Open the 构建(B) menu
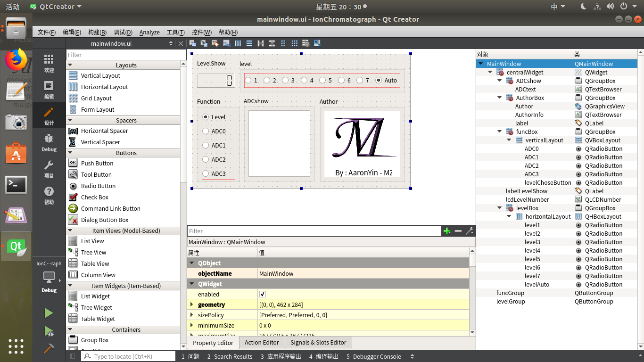The image size is (644, 362). pos(97,32)
